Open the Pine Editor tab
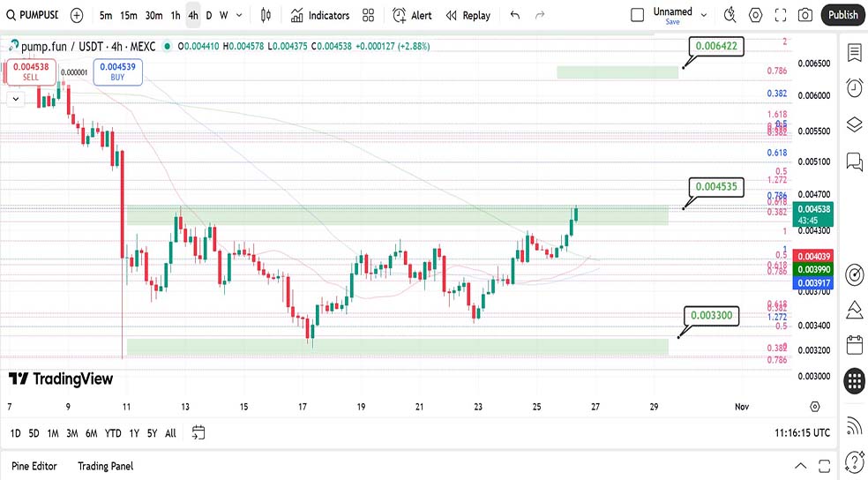This screenshot has height=480, width=868. click(36, 466)
